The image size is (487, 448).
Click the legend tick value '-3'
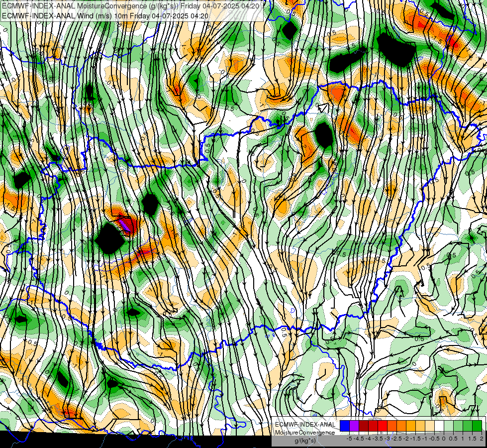coord(388,439)
